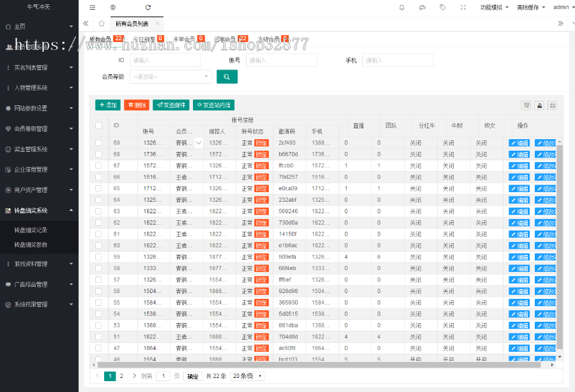Expand the 会员等级管理 sidebar menu
The width and height of the screenshot is (575, 392).
click(40, 128)
